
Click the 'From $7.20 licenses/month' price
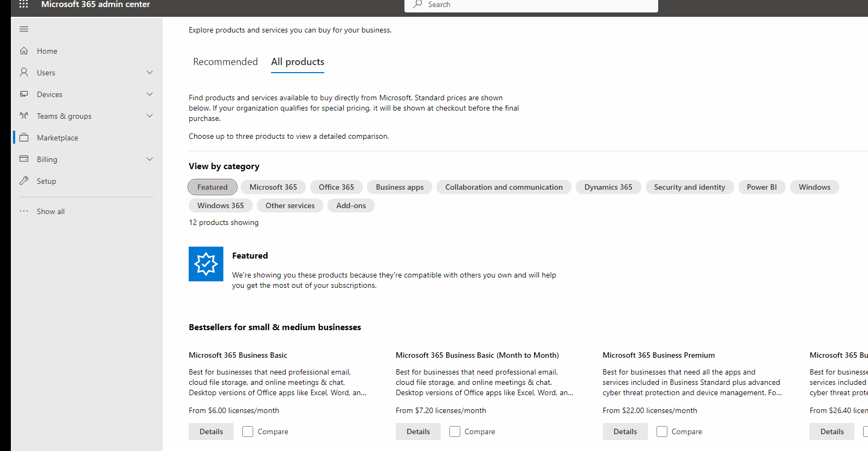tap(441, 410)
